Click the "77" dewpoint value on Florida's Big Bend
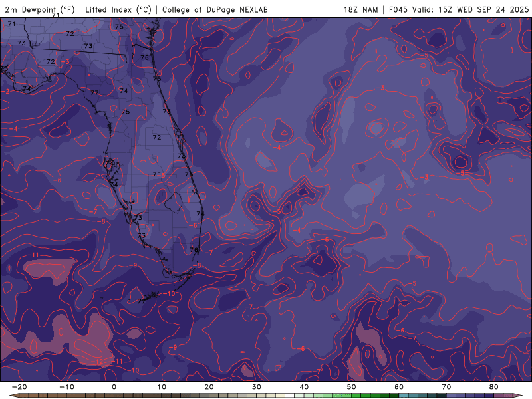The image size is (532, 399). pos(94,92)
